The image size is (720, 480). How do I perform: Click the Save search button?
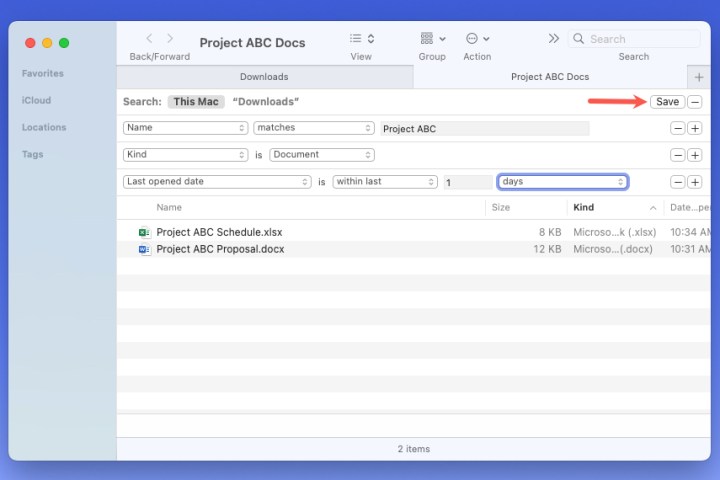[x=667, y=102]
